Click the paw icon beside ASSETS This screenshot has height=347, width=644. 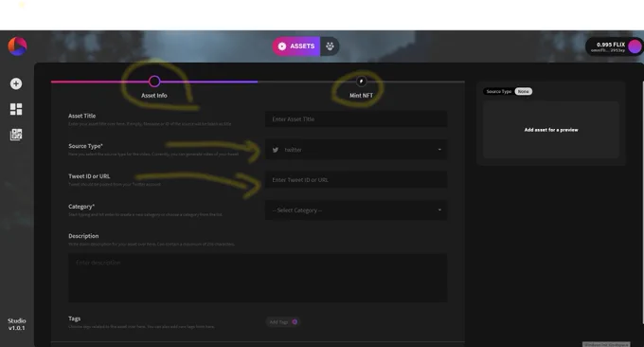coord(330,46)
